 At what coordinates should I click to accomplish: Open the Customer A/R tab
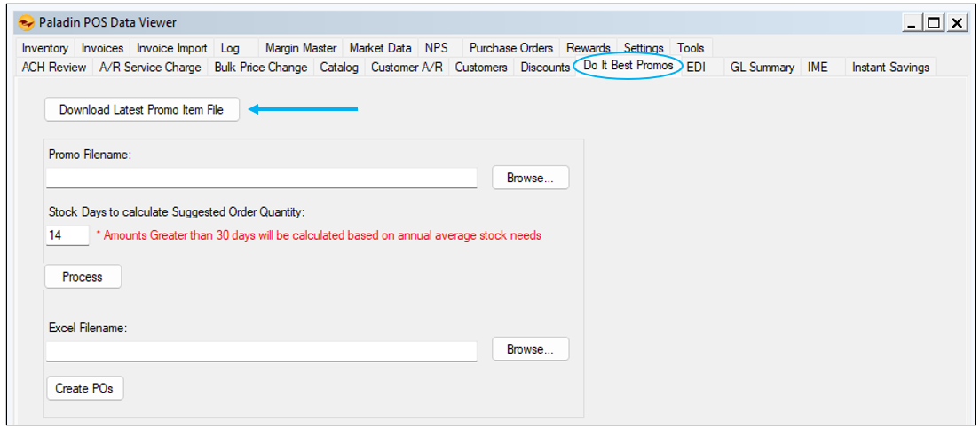coord(407,67)
